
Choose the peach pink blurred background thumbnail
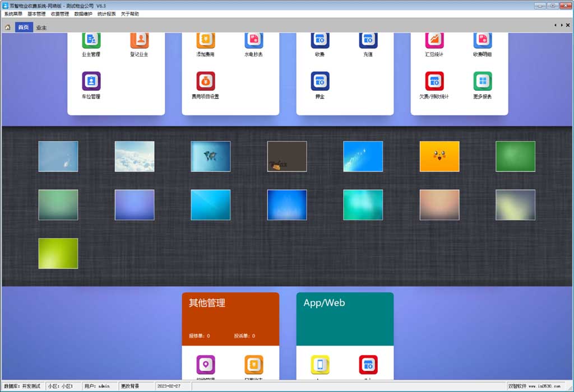point(439,205)
